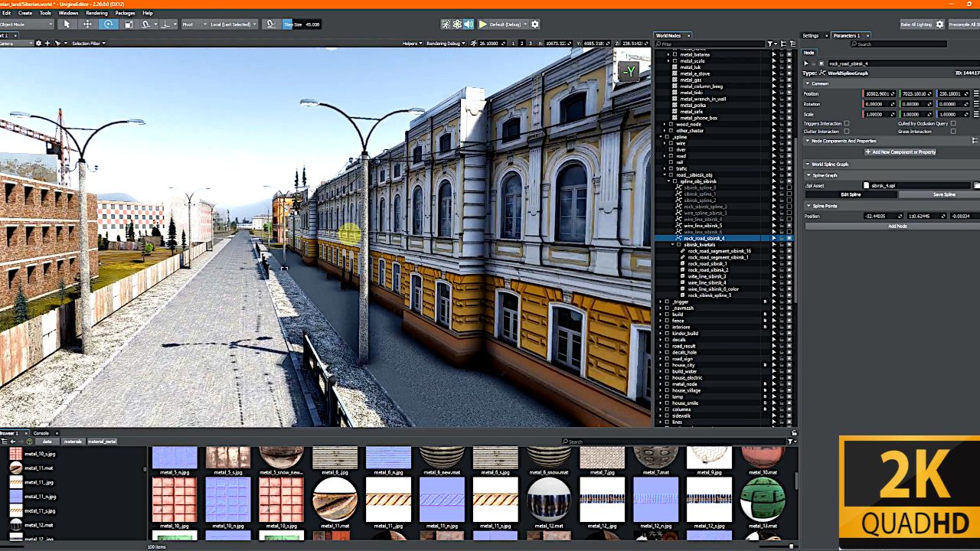The image size is (980, 551).
Task: Enable the Triggers Interaction checkbox
Action: point(846,123)
